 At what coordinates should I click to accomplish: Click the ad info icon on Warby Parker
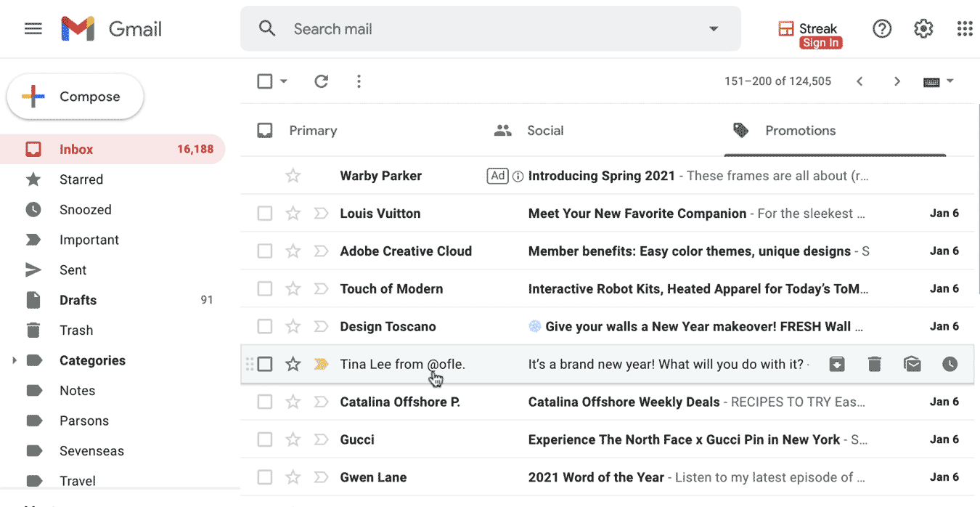(518, 176)
